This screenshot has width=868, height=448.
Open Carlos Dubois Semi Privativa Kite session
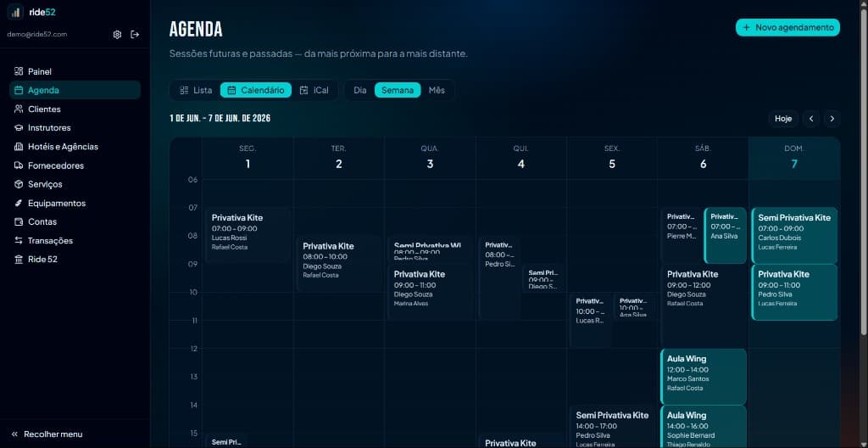[794, 235]
